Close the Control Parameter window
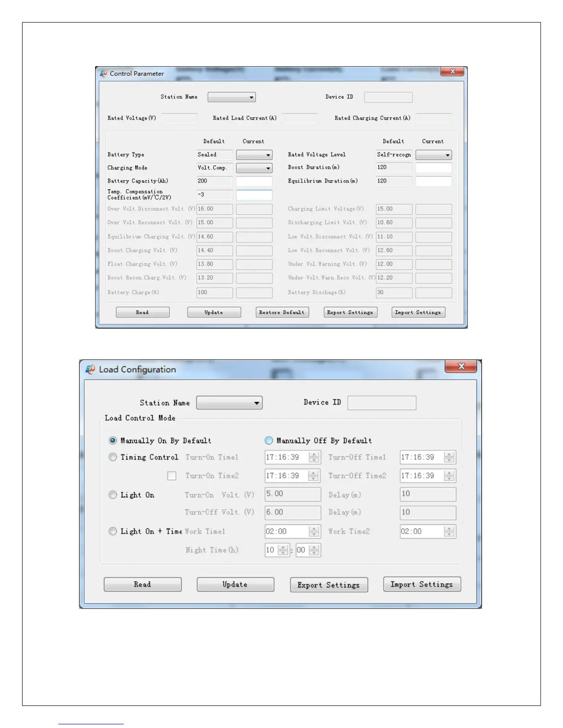The width and height of the screenshot is (563, 728). 453,71
